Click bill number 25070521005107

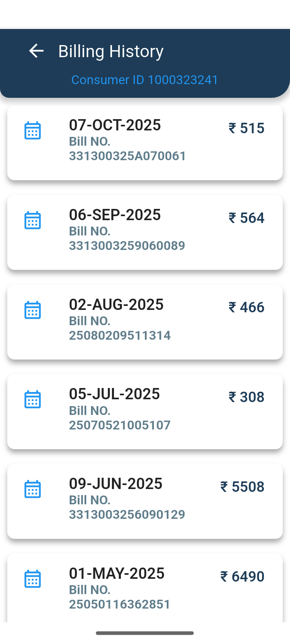click(x=120, y=425)
